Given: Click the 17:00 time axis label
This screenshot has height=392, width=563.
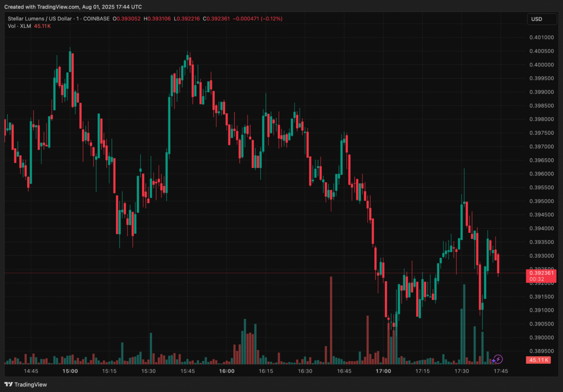Looking at the screenshot, I should pyautogui.click(x=383, y=371).
